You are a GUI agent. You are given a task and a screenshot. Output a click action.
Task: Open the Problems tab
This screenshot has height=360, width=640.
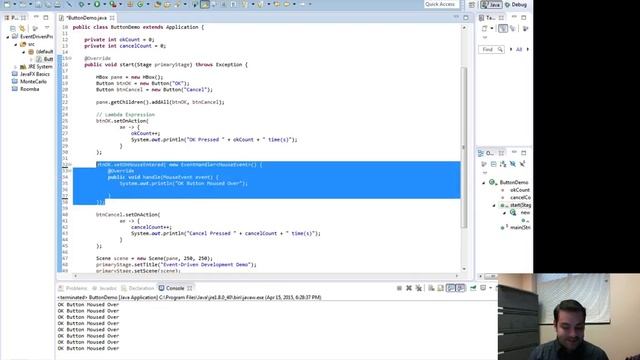tap(73, 288)
